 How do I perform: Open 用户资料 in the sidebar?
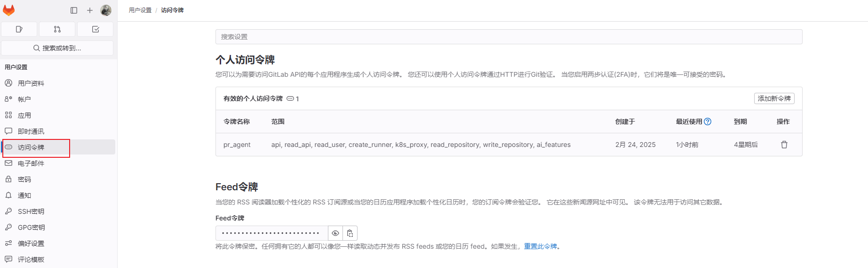pos(31,83)
